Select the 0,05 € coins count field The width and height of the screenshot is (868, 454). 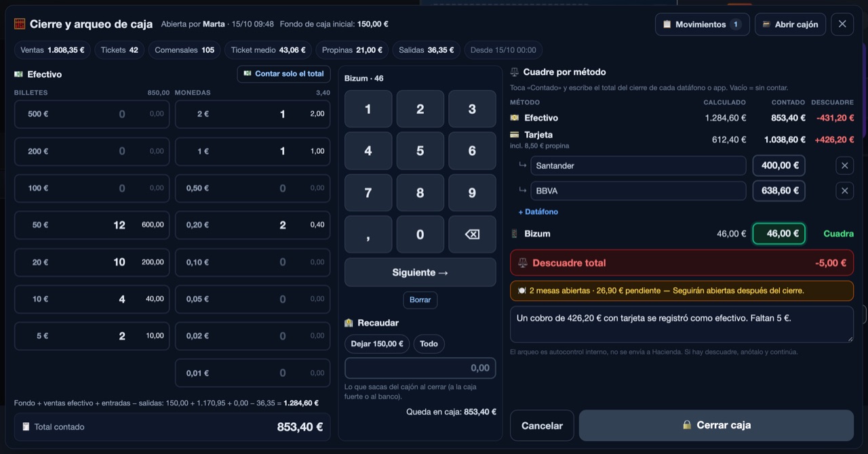pos(252,299)
